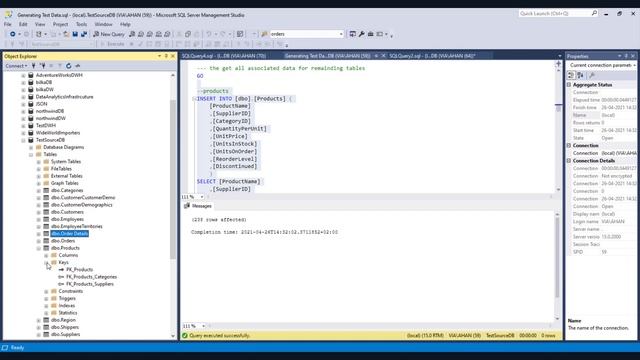This screenshot has height=360, width=640.
Task: Open the Messages pane zoom percentage dropdown
Action: pyautogui.click(x=203, y=326)
